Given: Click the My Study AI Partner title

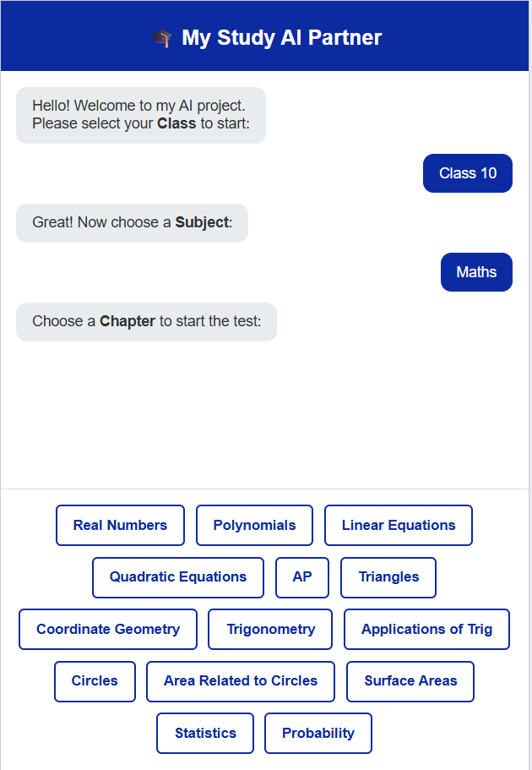Looking at the screenshot, I should 281,38.
